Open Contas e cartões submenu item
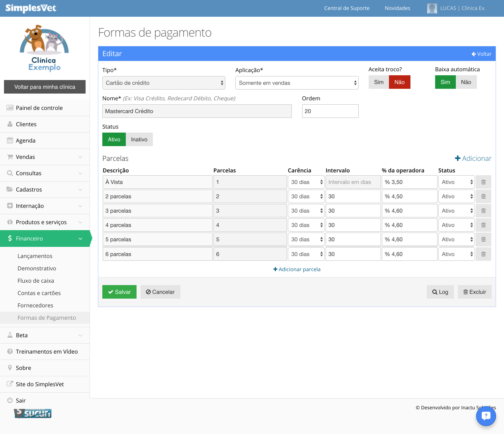 39,293
